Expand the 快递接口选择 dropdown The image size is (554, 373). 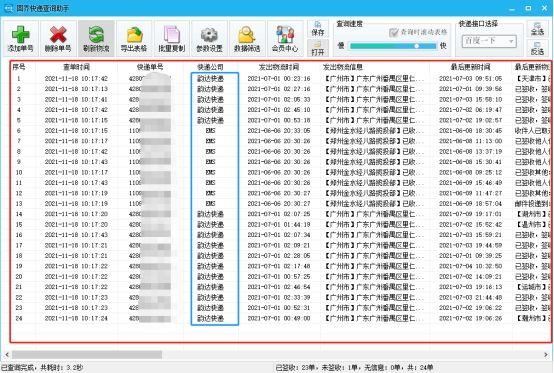489,41
